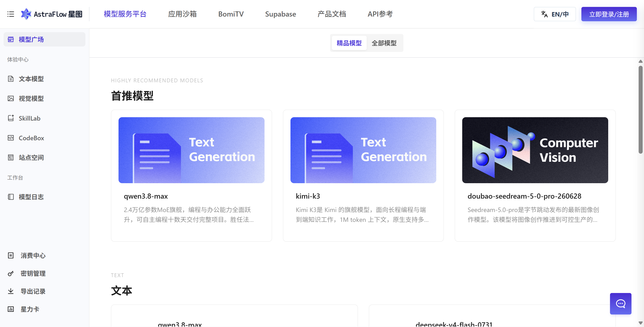Click the doubao-seedream-5-0-pro-260628 card title
Screen dimensions: 644x327
524,196
